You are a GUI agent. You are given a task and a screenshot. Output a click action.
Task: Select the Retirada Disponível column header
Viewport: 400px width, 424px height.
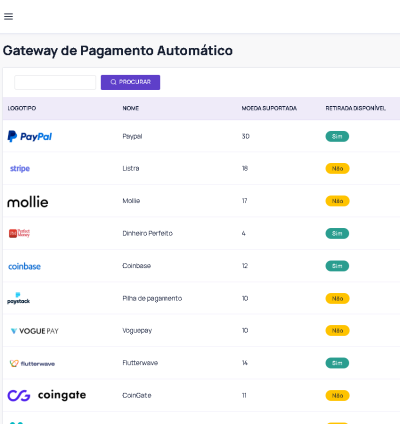(356, 108)
